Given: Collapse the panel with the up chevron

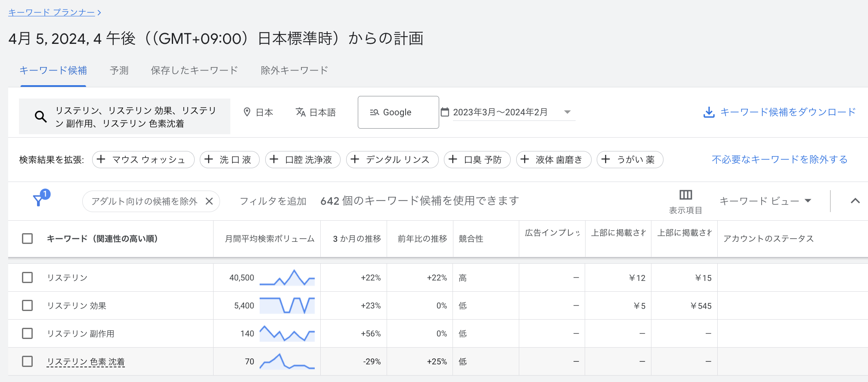Looking at the screenshot, I should (855, 201).
